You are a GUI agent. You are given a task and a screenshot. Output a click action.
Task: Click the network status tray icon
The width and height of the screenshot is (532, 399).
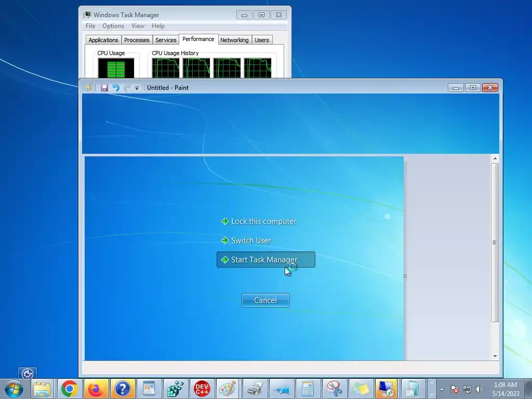tap(467, 389)
